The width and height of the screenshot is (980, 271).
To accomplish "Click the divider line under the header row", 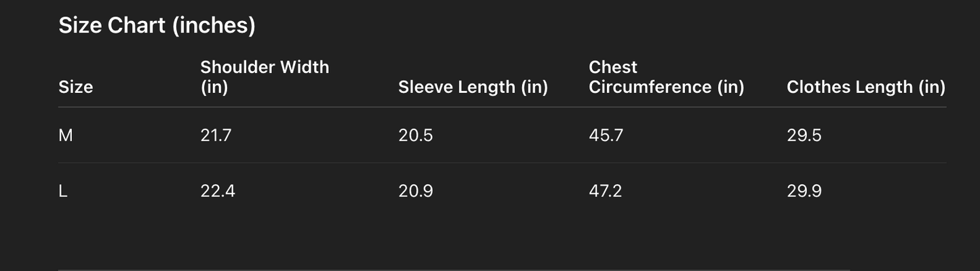I will coord(502,107).
